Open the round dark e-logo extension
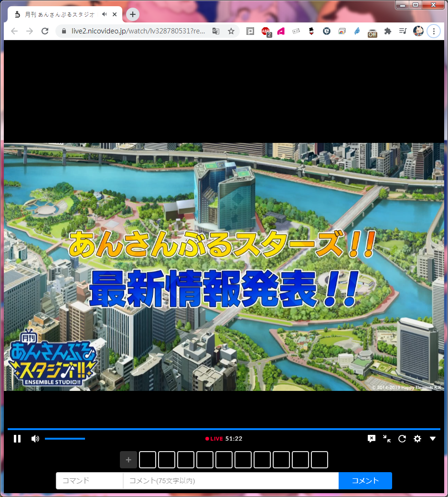The height and width of the screenshot is (497, 448). coord(327,31)
